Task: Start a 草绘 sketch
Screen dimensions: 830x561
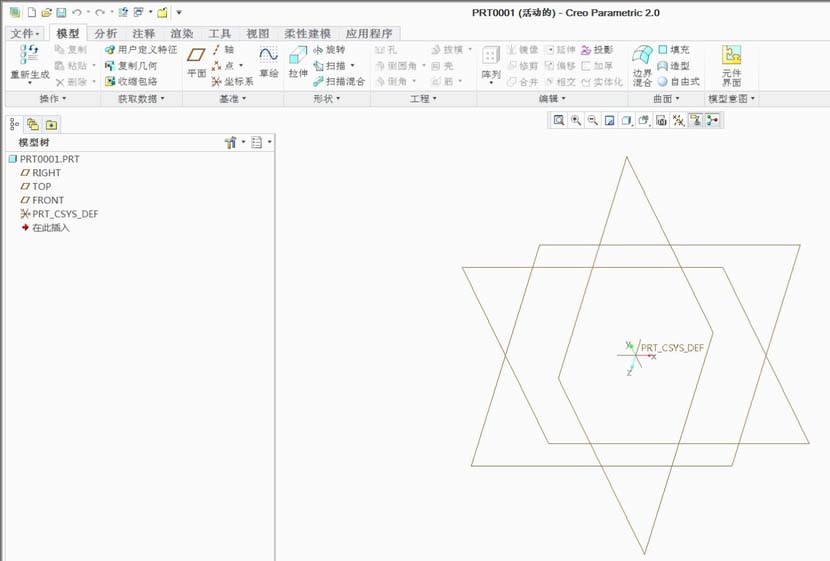Action: [x=268, y=61]
